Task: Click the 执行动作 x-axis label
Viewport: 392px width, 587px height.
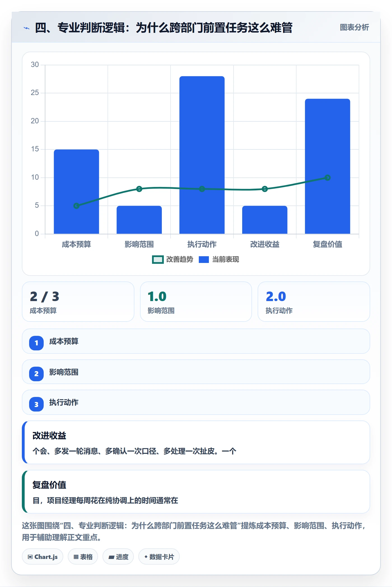Action: click(x=202, y=244)
